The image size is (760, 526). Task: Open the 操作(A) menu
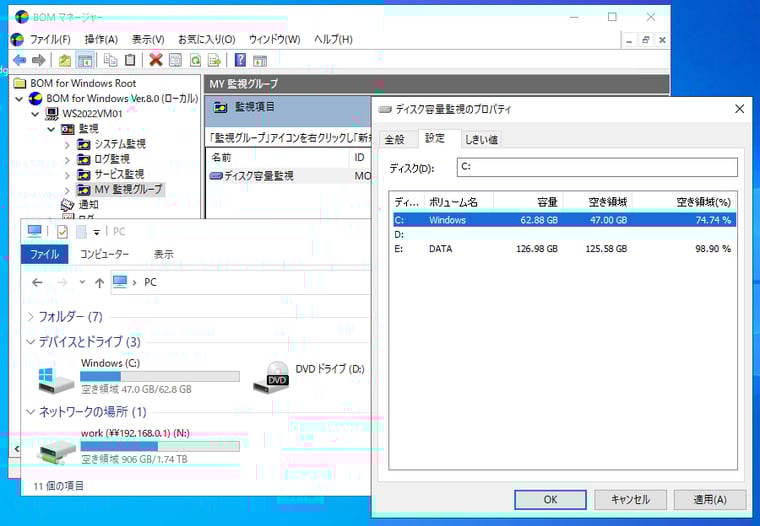click(101, 39)
